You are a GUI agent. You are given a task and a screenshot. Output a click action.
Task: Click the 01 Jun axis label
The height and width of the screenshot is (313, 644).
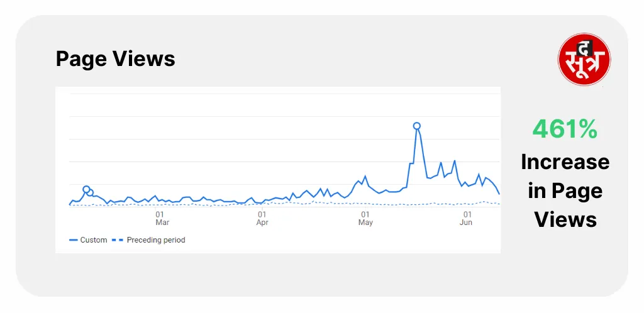[466, 218]
